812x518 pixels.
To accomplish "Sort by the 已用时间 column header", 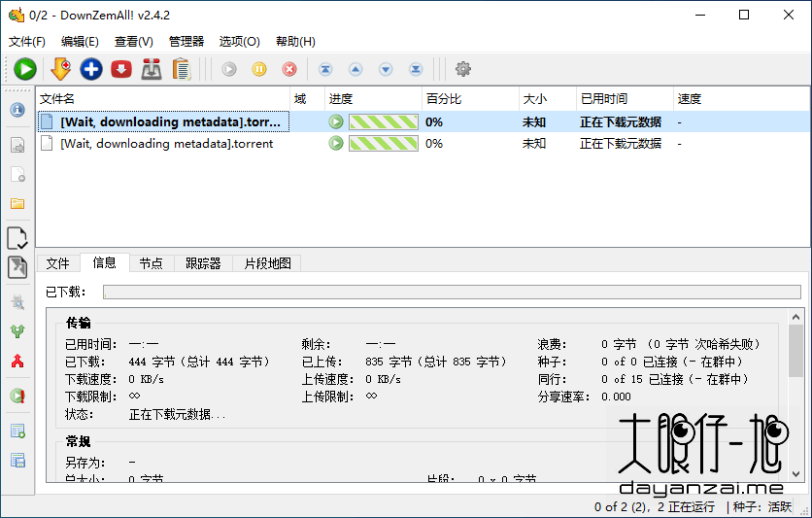I will point(625,98).
